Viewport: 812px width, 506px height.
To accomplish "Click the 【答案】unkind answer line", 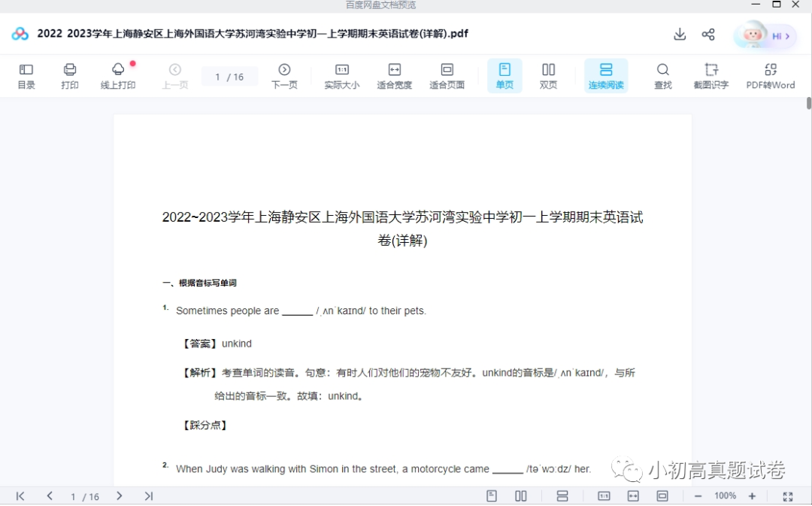I will (x=217, y=344).
